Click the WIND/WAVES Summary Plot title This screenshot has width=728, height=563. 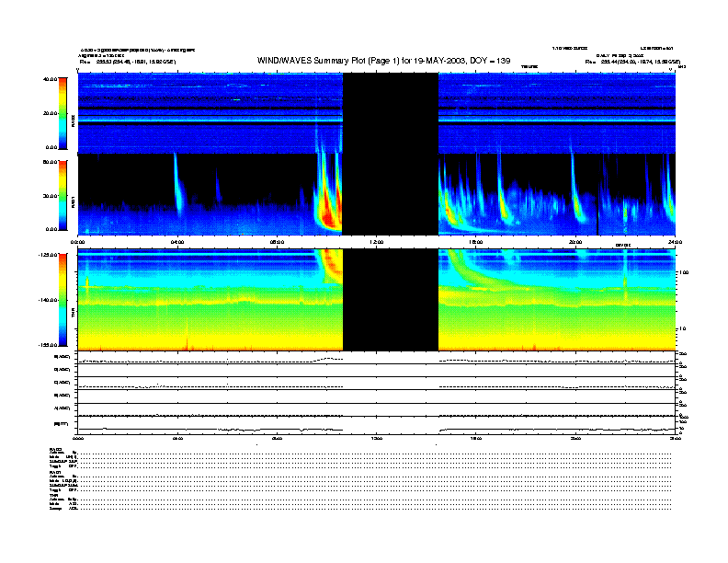pyautogui.click(x=383, y=61)
